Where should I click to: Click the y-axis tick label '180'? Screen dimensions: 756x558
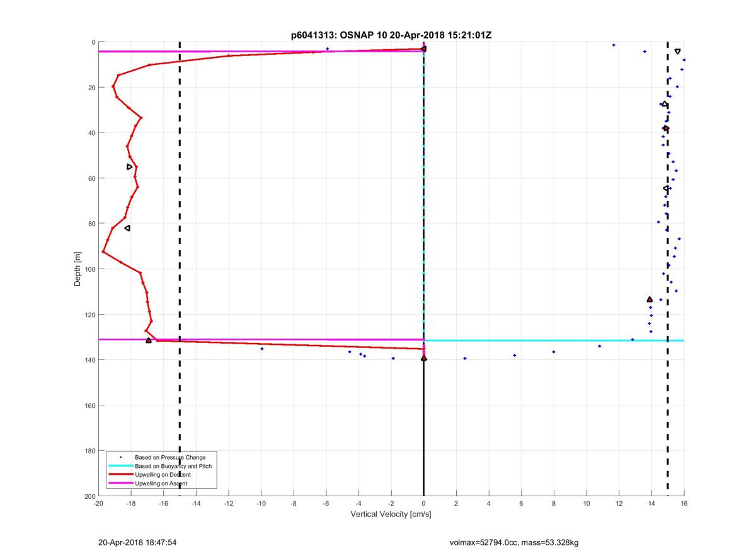point(89,451)
